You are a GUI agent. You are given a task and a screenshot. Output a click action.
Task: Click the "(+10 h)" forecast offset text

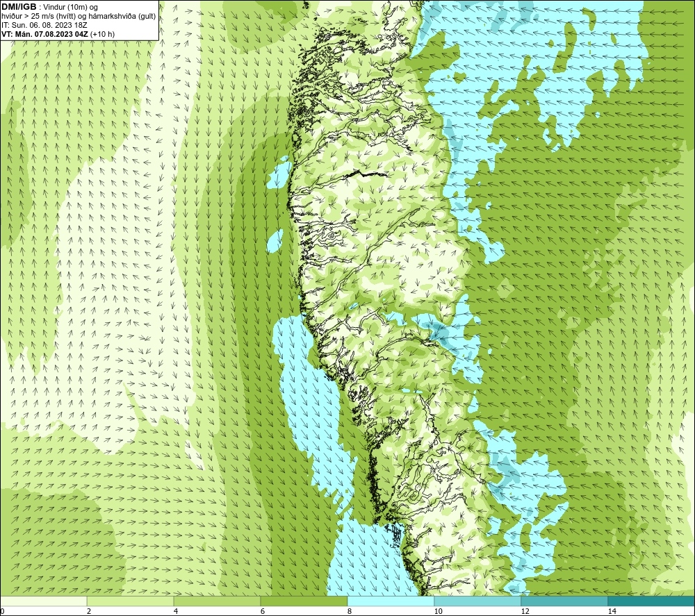102,34
